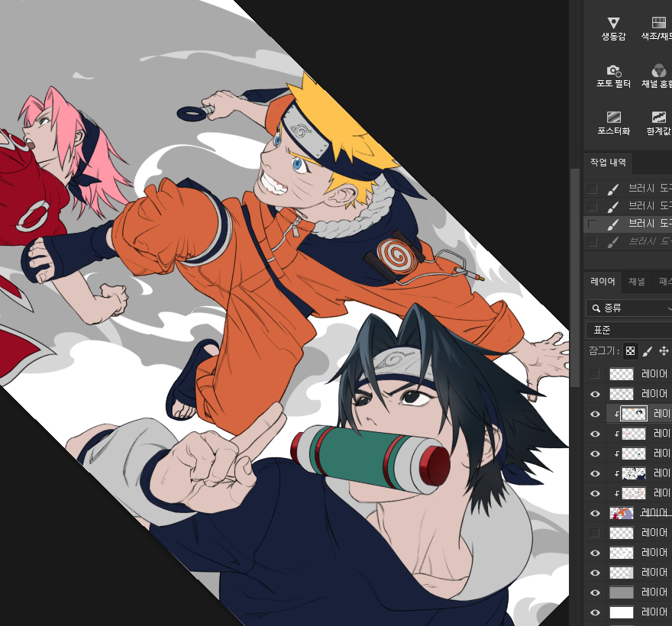Toggle lock transparent pixels checkerboard icon
The image size is (672, 626).
tap(631, 351)
